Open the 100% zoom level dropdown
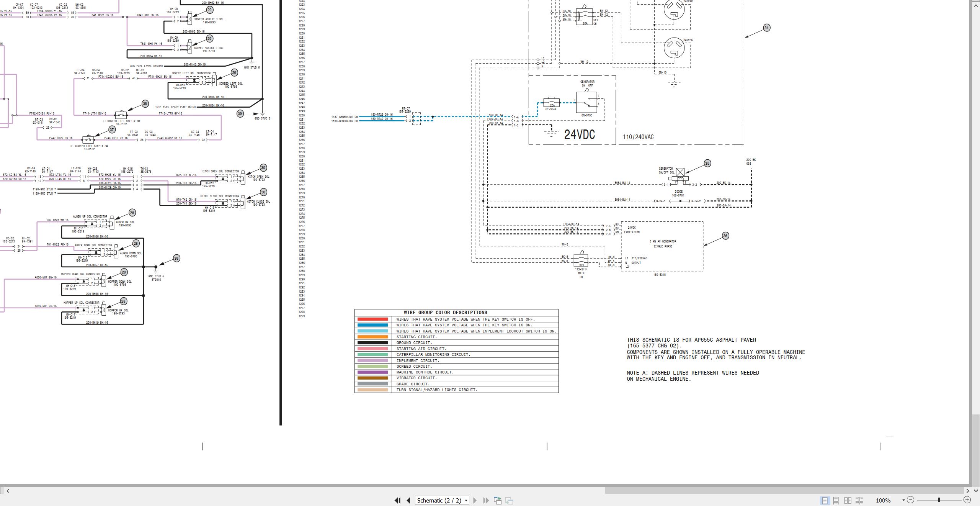Image resolution: width=980 pixels, height=506 pixels. 903,500
